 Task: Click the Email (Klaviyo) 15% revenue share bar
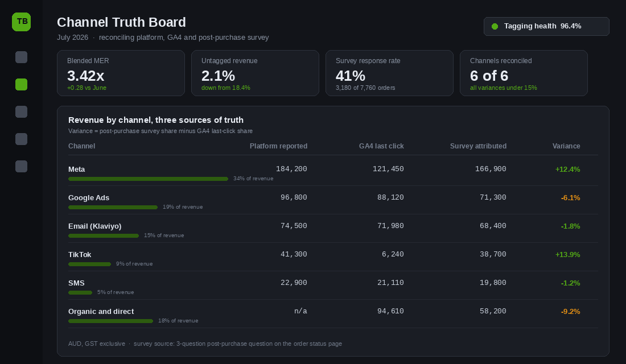[x=104, y=235]
